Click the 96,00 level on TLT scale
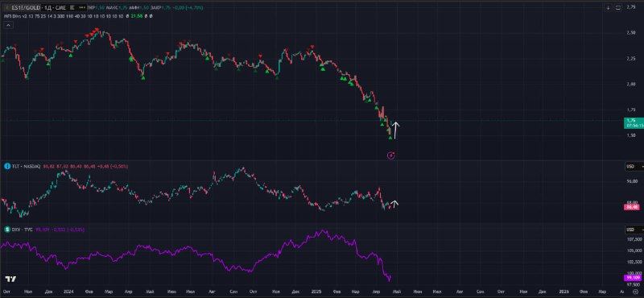Image resolution: width=644 pixels, height=298 pixels. tap(631, 181)
